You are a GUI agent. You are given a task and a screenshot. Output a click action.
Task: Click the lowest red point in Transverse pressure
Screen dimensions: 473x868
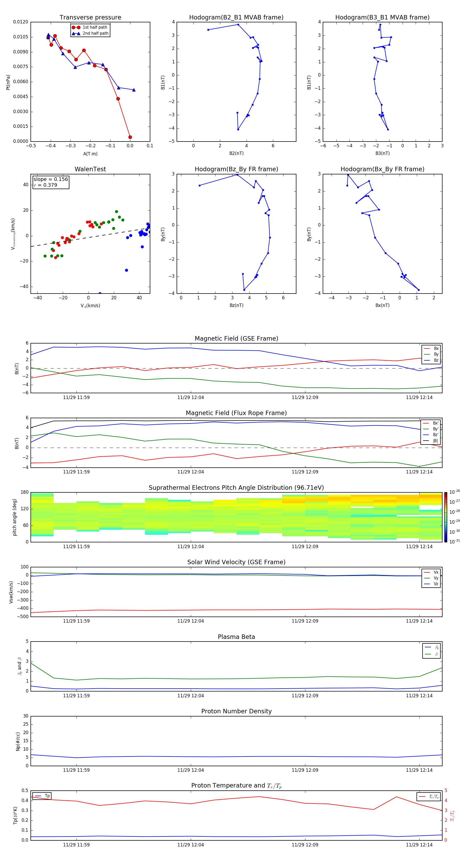pyautogui.click(x=130, y=137)
